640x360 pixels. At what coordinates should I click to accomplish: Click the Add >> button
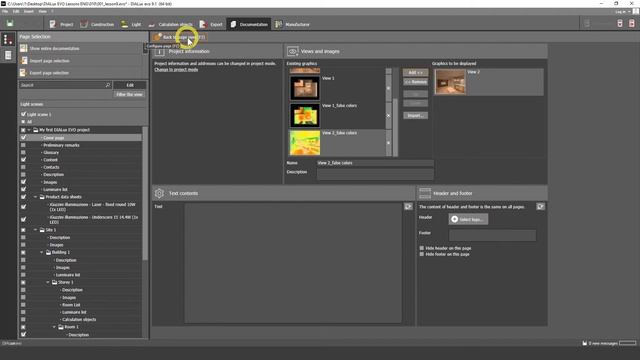[x=416, y=72]
